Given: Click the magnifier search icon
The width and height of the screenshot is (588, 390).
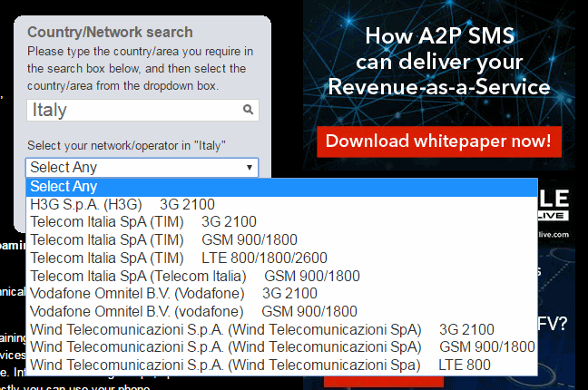Looking at the screenshot, I should click(x=248, y=110).
